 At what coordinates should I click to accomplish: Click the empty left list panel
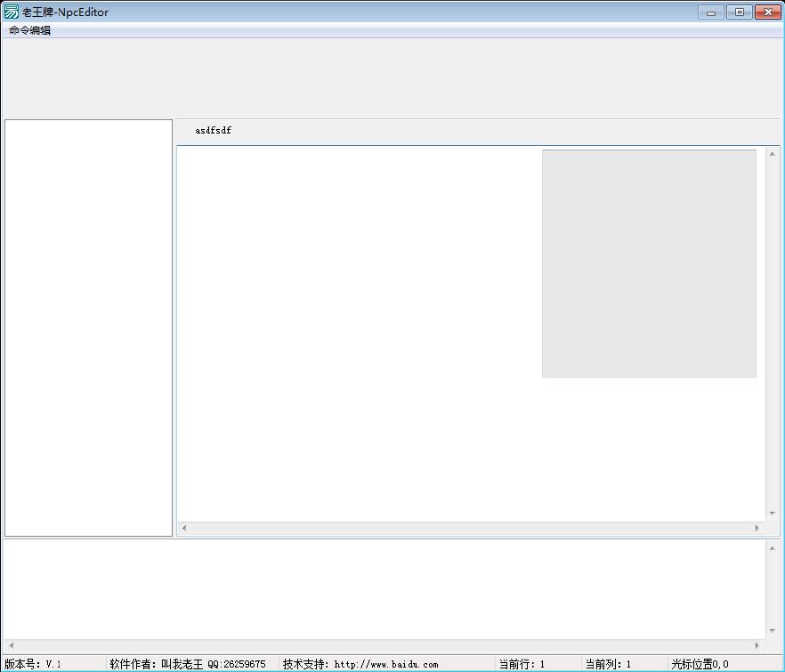[89, 328]
